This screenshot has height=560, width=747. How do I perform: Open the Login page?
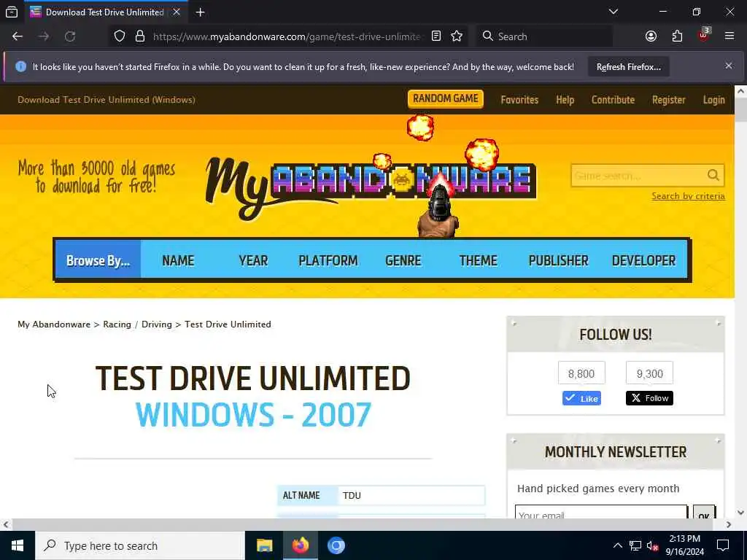[x=713, y=99]
